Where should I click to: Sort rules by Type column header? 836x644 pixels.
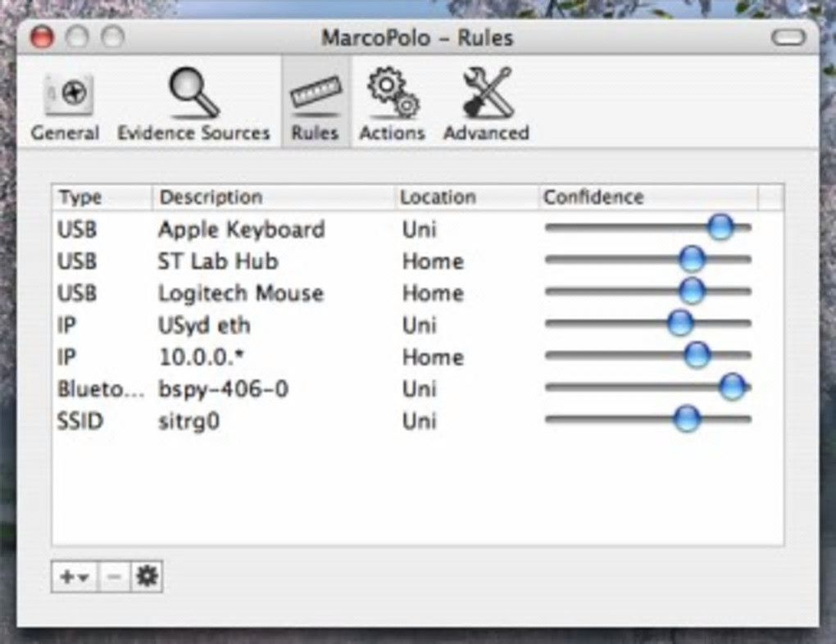point(102,197)
